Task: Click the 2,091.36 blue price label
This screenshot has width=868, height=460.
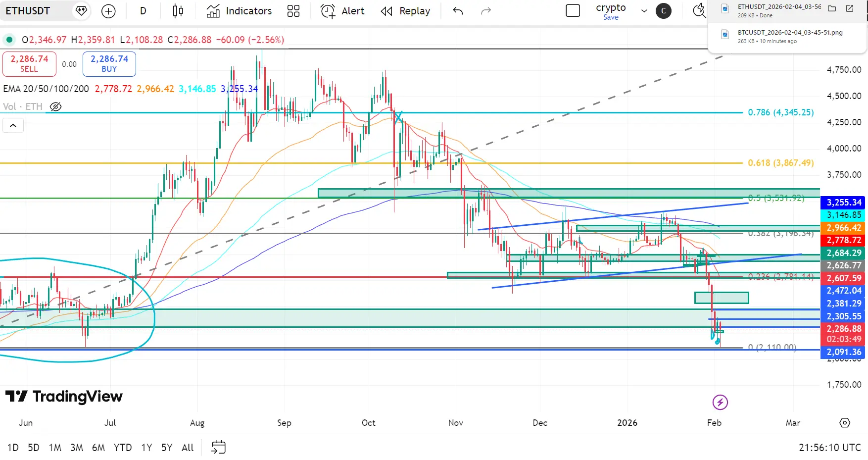Action: (844, 352)
